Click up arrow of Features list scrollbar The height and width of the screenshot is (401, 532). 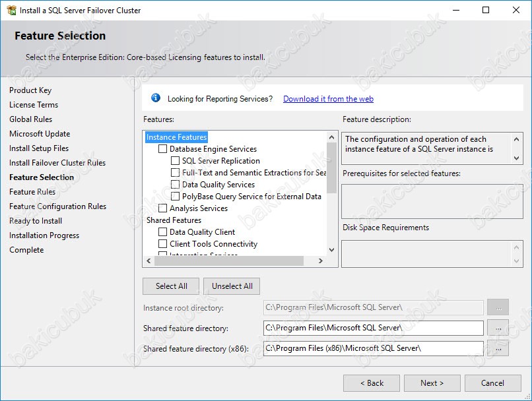click(332, 137)
